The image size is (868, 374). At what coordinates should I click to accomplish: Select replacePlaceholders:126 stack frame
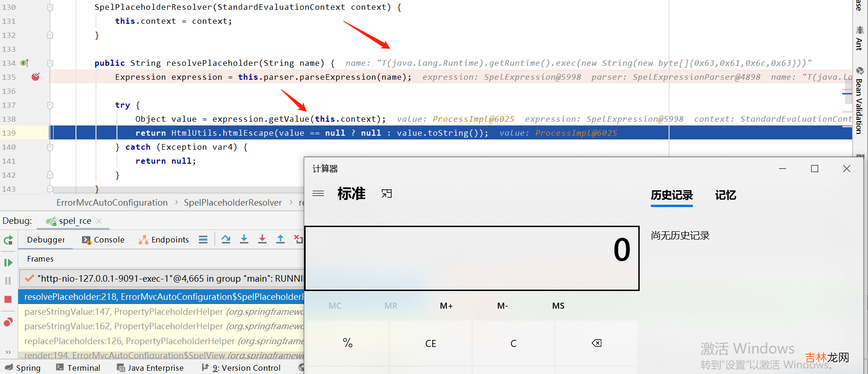(161, 341)
